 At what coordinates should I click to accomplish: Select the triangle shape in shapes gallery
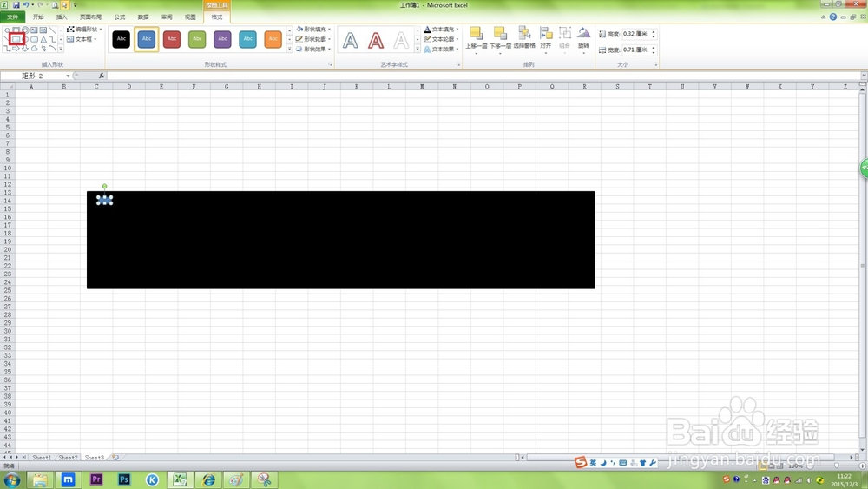click(x=43, y=39)
